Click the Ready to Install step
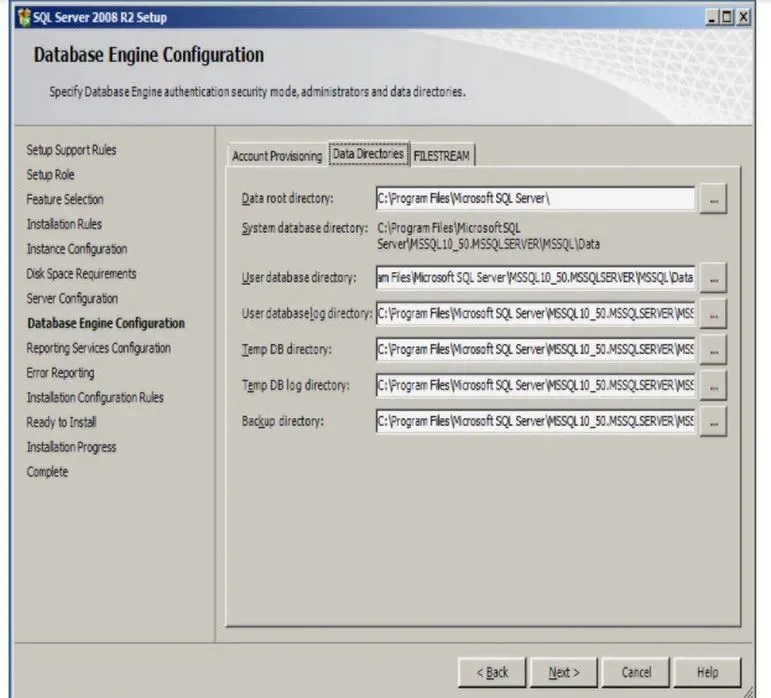This screenshot has height=698, width=771. [x=61, y=422]
